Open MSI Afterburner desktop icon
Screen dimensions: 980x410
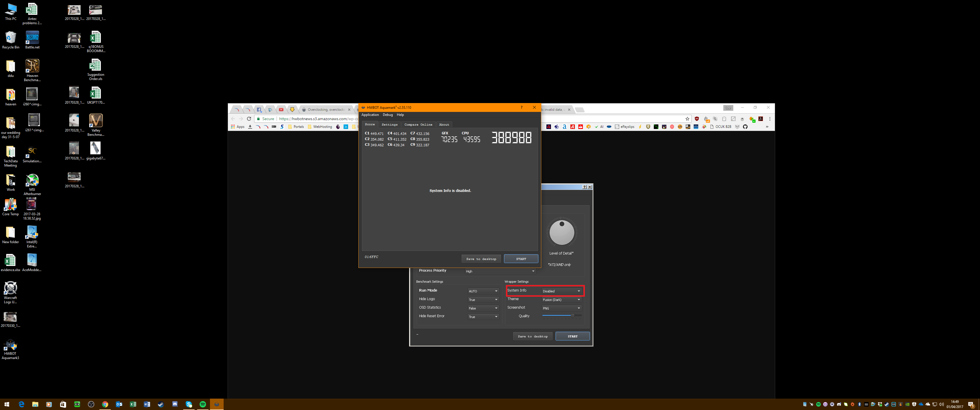click(x=32, y=184)
